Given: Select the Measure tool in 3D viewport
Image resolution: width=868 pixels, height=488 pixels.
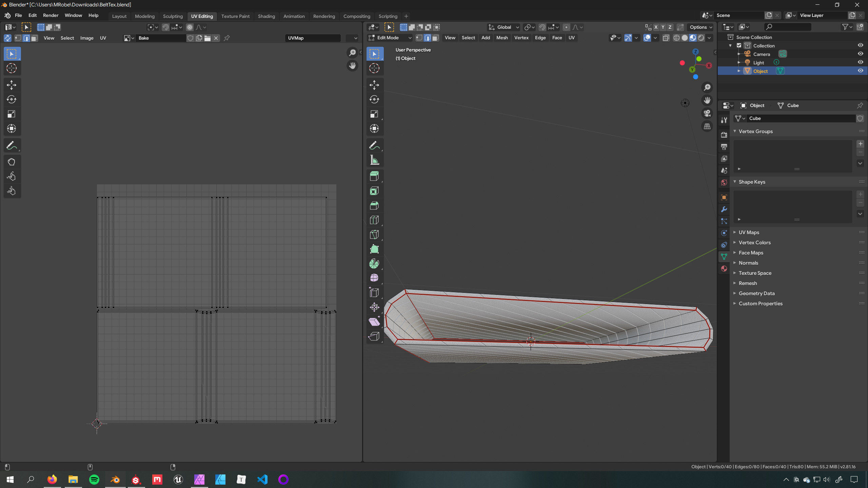Looking at the screenshot, I should pos(374,160).
